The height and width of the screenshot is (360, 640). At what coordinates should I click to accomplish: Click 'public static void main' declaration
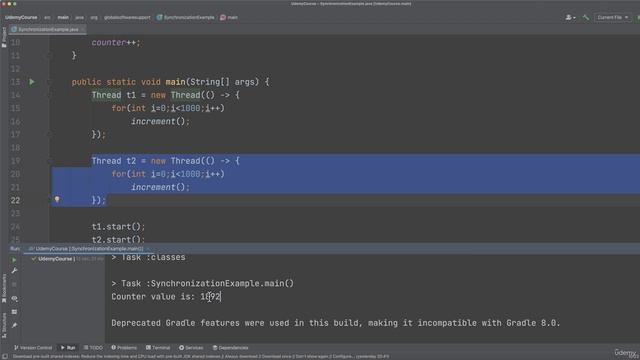pyautogui.click(x=170, y=82)
